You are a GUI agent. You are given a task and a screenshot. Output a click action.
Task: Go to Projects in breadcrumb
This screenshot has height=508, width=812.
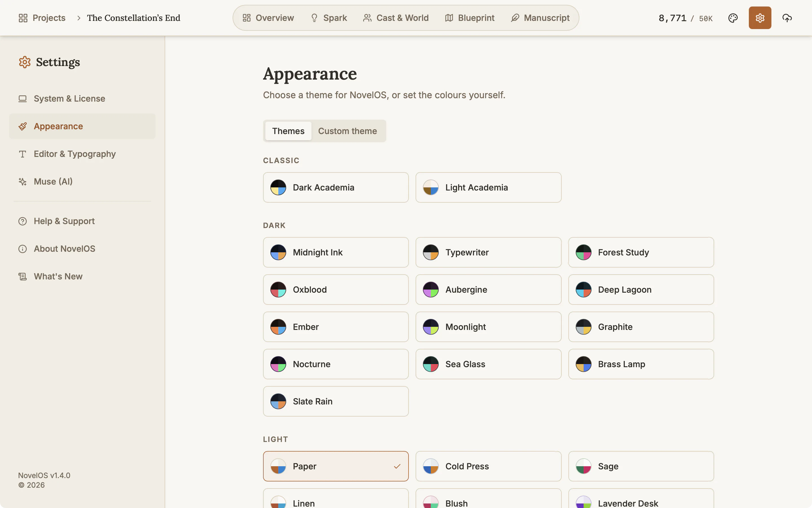(x=42, y=18)
